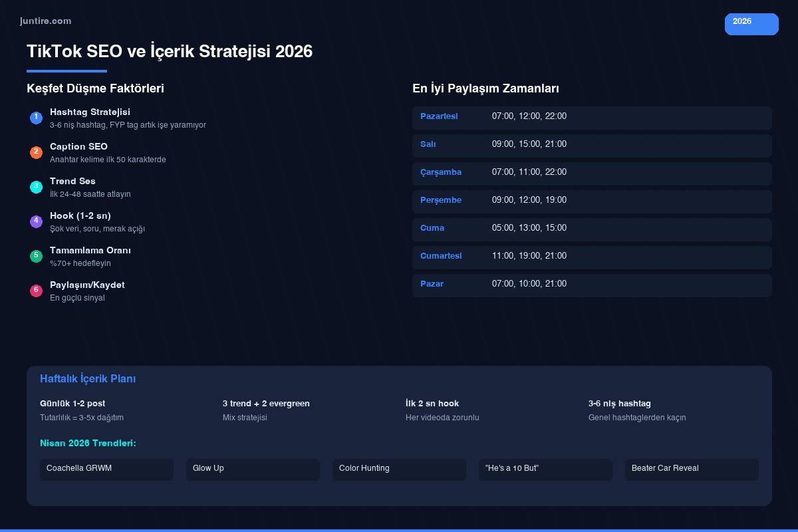798x532 pixels.
Task: Click the İlk 2 sn hook item
Action: pos(432,404)
